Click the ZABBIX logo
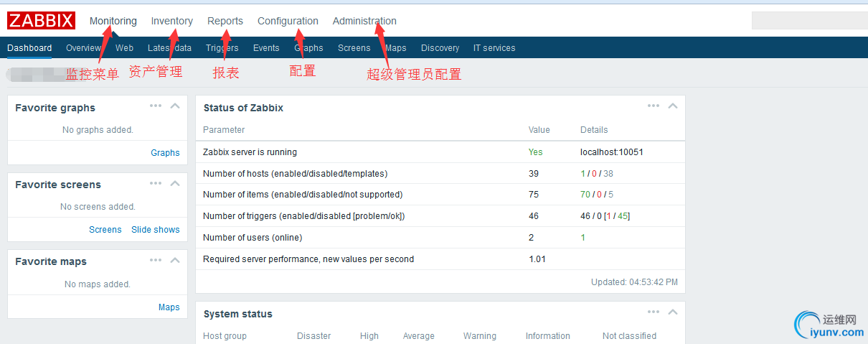The width and height of the screenshot is (868, 344). click(41, 21)
